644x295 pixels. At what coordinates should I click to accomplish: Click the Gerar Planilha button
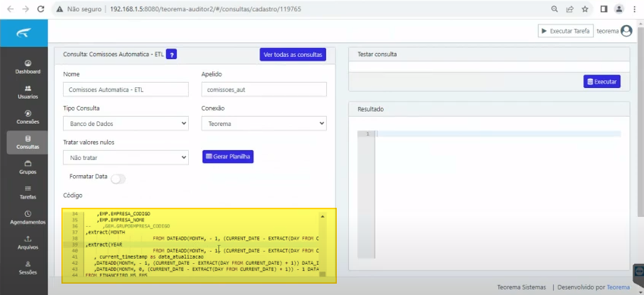click(x=228, y=156)
